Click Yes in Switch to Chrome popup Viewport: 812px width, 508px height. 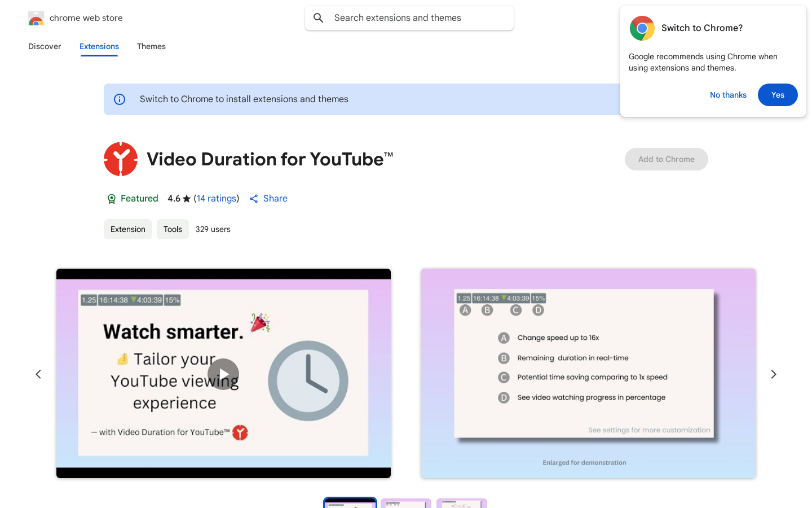click(778, 95)
